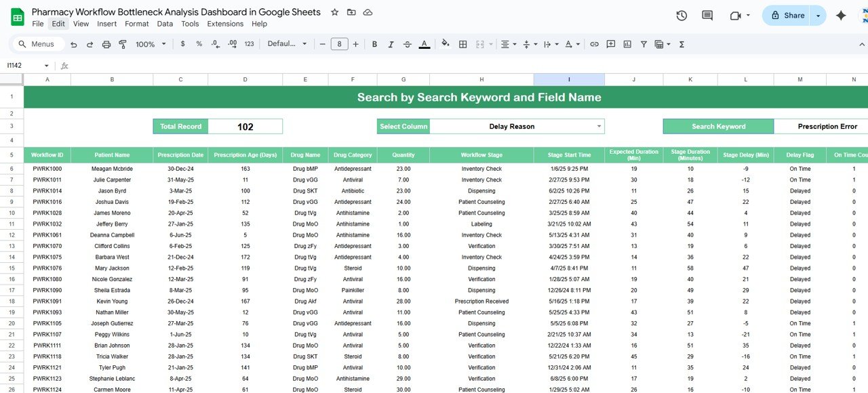The height and width of the screenshot is (393, 868).
Task: Click the Share button
Action: pyautogui.click(x=787, y=16)
